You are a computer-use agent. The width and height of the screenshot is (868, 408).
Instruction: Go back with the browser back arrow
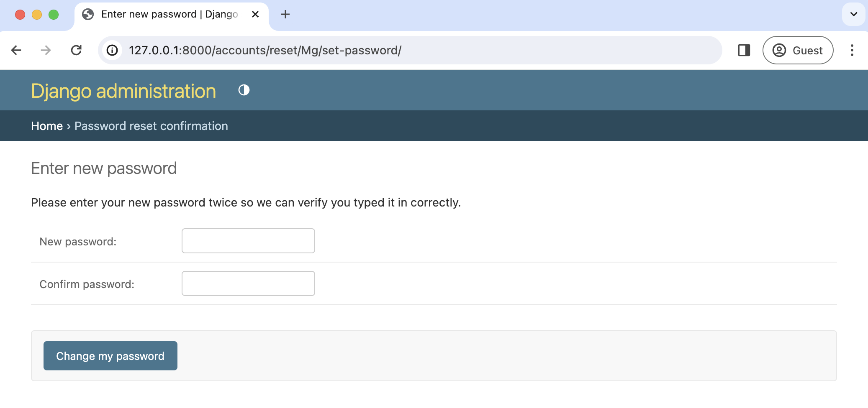coord(16,51)
